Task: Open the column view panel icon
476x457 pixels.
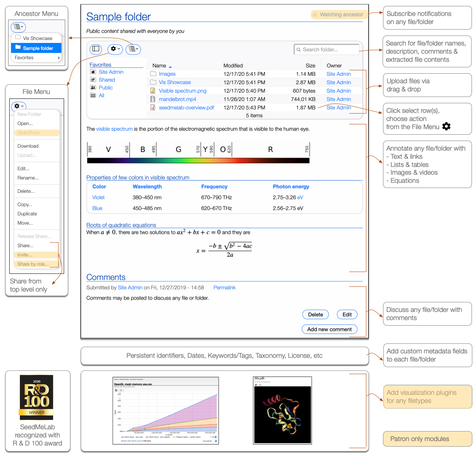Action: (96, 49)
